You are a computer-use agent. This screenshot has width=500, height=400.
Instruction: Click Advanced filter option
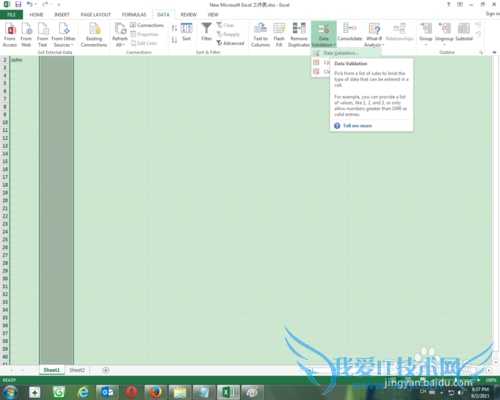coord(230,43)
